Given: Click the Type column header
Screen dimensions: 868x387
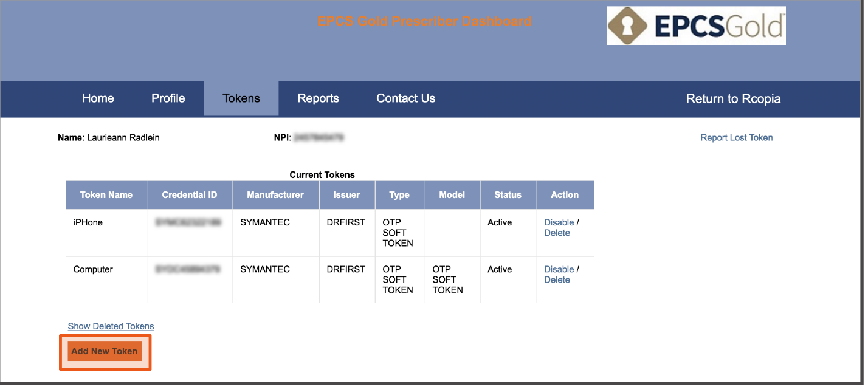Looking at the screenshot, I should coord(399,195).
